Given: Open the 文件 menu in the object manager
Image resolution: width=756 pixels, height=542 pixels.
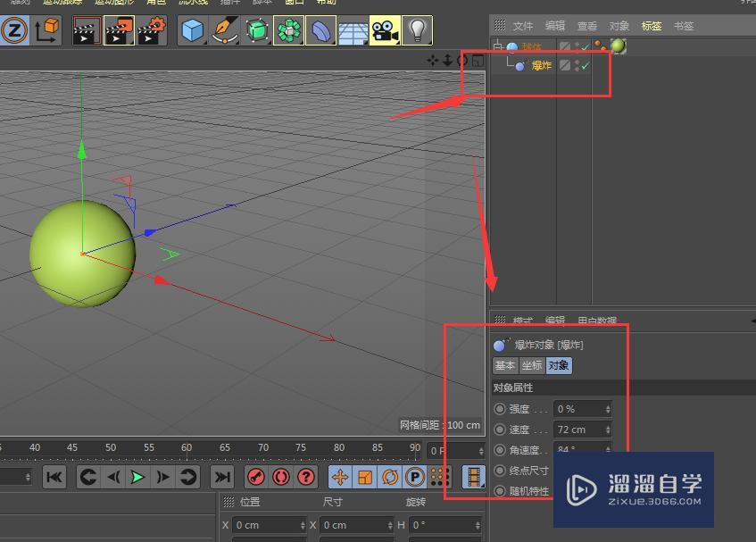Looking at the screenshot, I should (x=523, y=26).
